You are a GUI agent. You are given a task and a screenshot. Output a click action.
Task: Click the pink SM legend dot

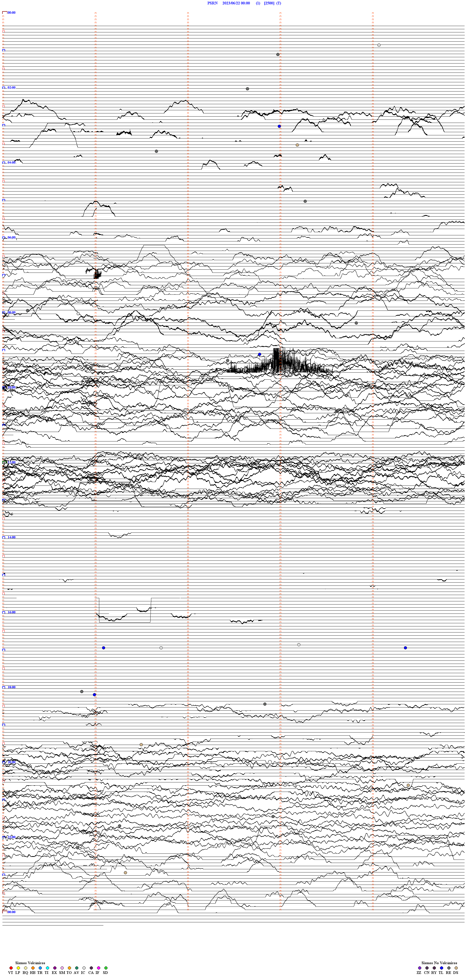coord(62,968)
